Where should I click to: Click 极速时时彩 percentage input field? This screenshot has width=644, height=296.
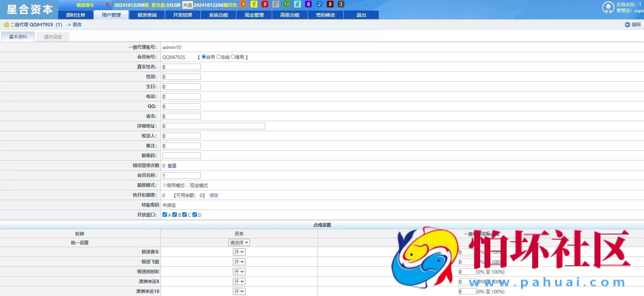tap(467, 272)
